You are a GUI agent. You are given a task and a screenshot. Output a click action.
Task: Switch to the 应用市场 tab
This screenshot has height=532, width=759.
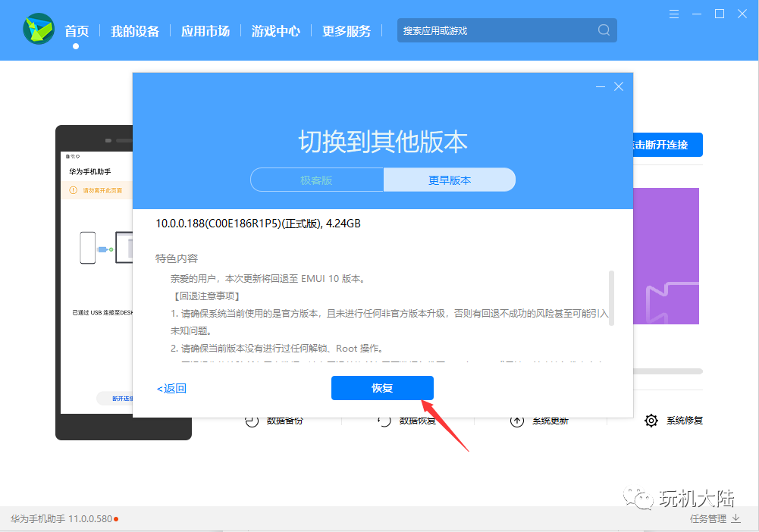(205, 31)
